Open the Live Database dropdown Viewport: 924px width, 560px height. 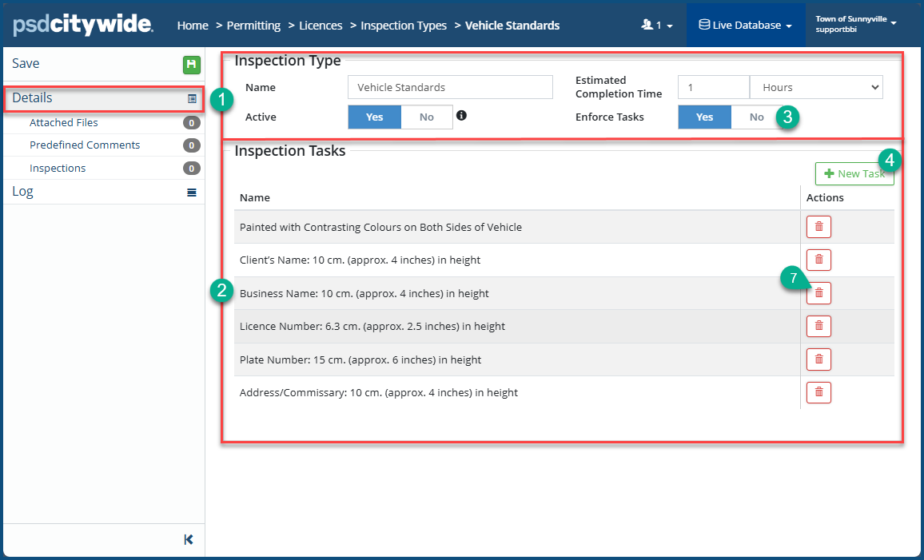745,25
